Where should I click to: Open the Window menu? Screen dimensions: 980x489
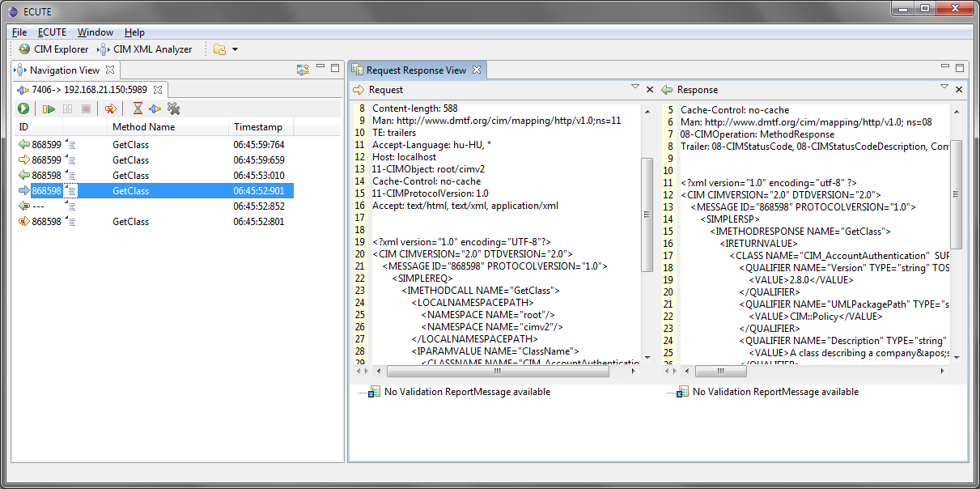pyautogui.click(x=95, y=32)
